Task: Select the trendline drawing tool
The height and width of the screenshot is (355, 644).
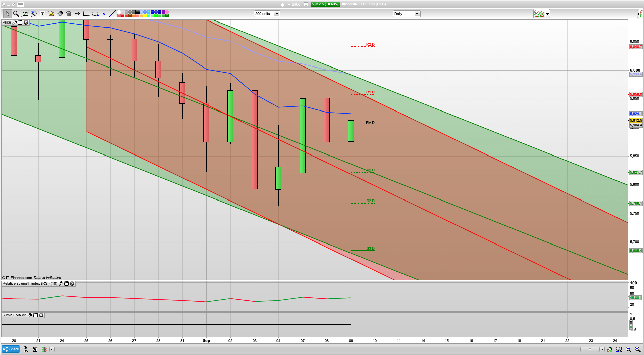Action: pos(112,13)
